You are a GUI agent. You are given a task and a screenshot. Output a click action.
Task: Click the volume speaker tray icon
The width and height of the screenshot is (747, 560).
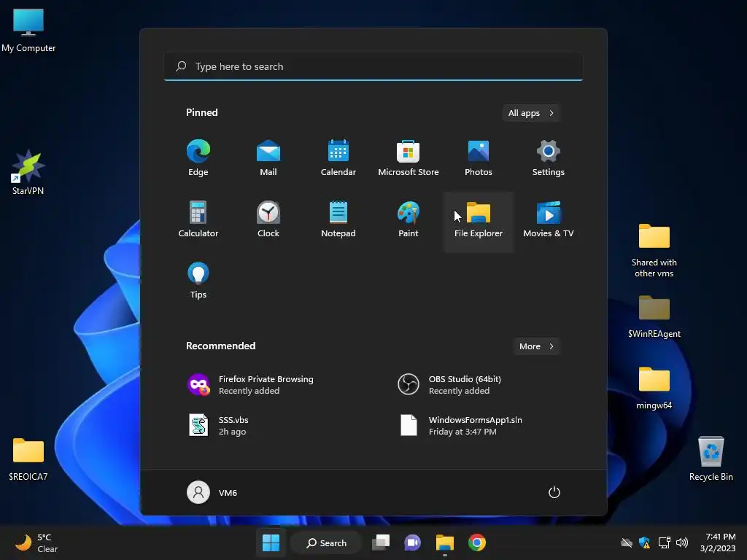682,542
